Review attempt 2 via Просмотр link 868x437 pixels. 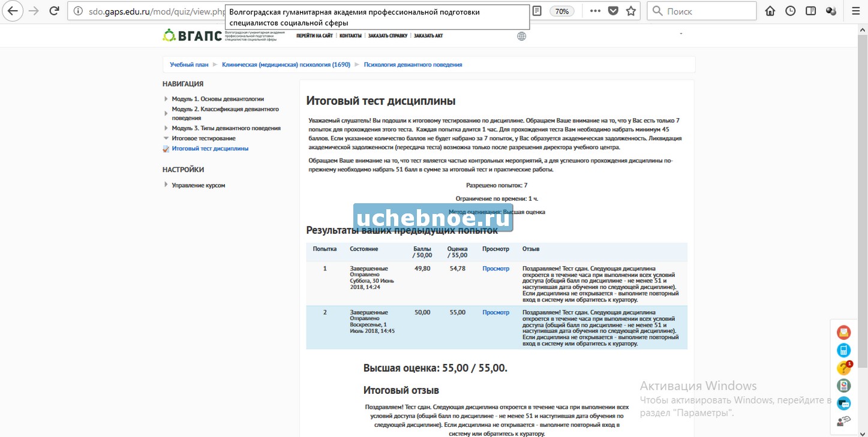click(x=495, y=312)
